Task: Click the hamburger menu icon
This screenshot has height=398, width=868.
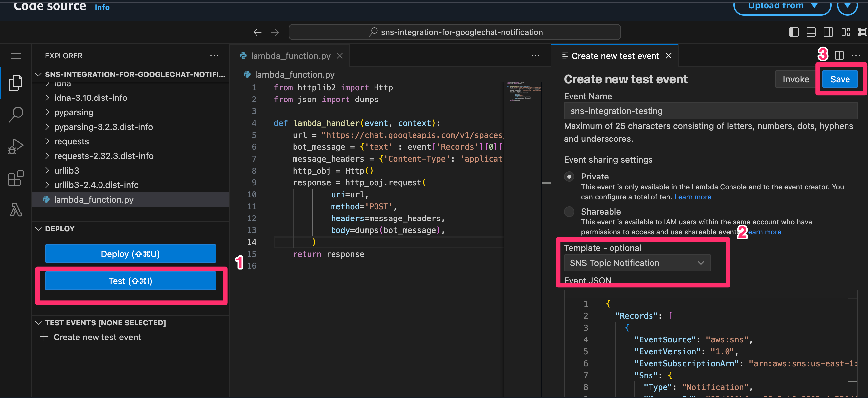Action: tap(16, 56)
